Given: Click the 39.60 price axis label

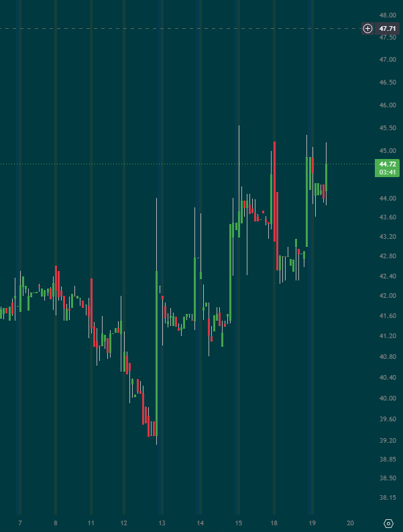Looking at the screenshot, I should pos(388,419).
